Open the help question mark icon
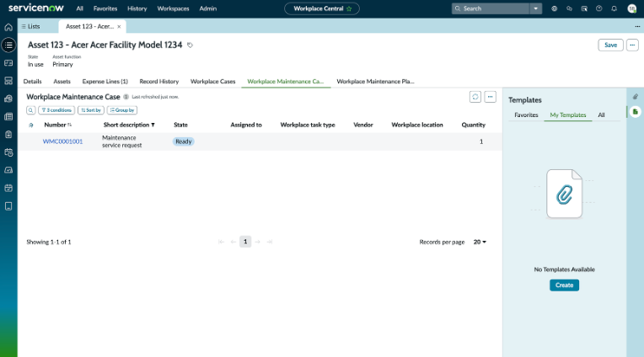Screen dimensions: 644x357 tap(598, 8)
